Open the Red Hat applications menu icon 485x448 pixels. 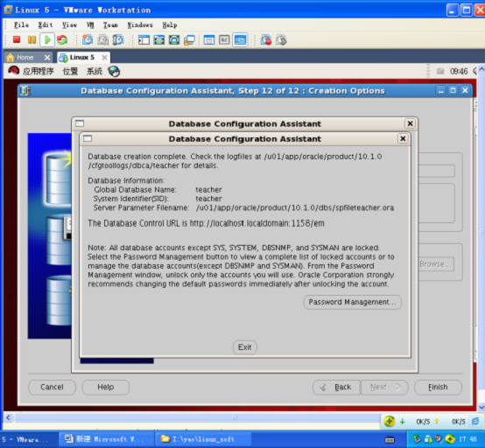click(14, 71)
